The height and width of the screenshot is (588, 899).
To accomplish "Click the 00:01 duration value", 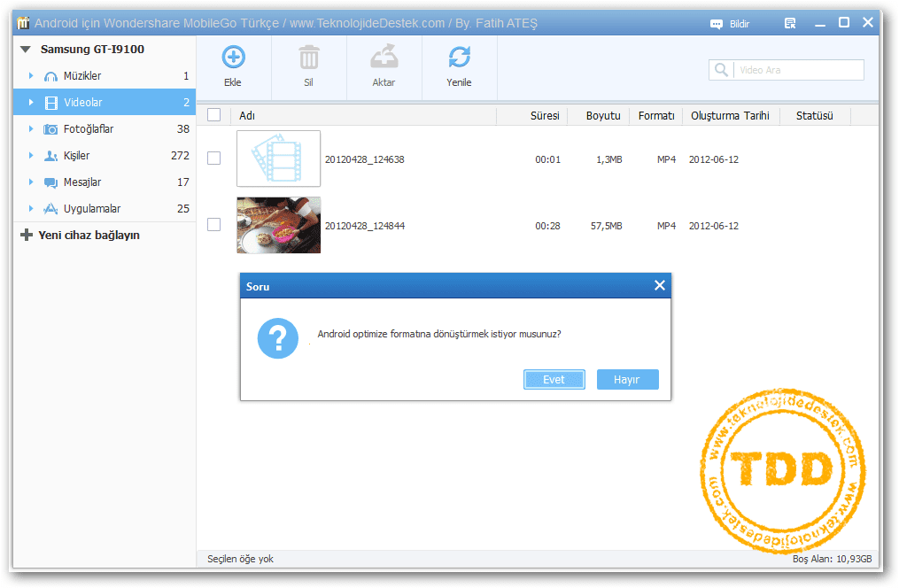I will 547,159.
